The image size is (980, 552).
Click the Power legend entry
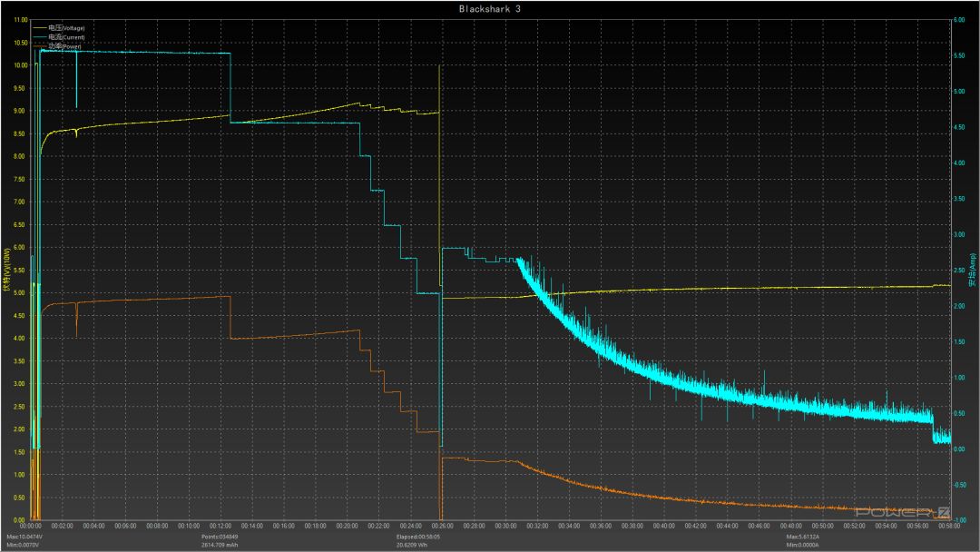[x=57, y=46]
